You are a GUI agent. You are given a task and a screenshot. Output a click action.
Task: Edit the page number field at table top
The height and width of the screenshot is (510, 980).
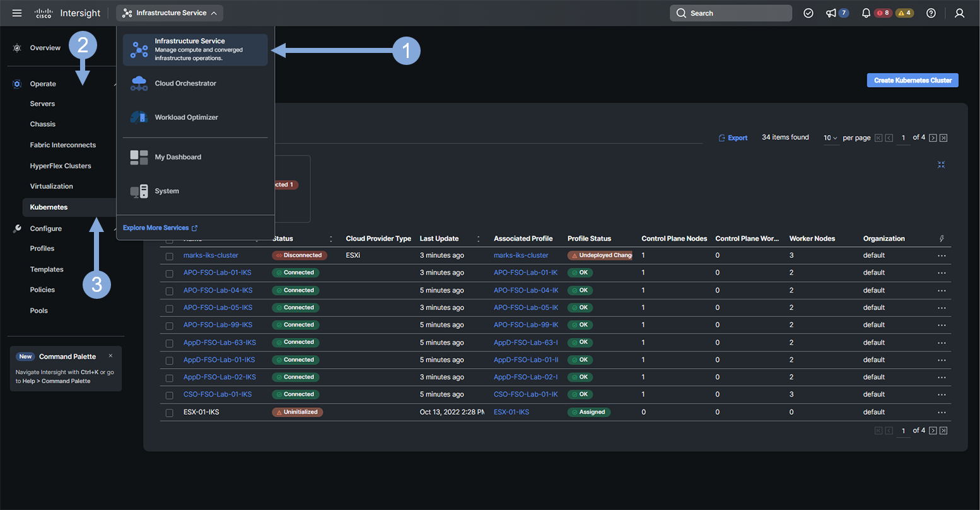(903, 138)
